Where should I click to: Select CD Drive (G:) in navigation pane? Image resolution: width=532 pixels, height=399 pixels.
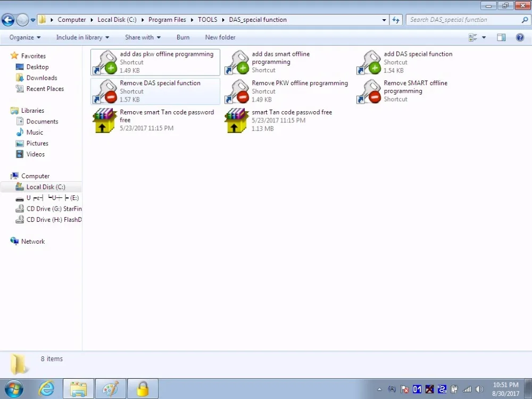click(48, 209)
